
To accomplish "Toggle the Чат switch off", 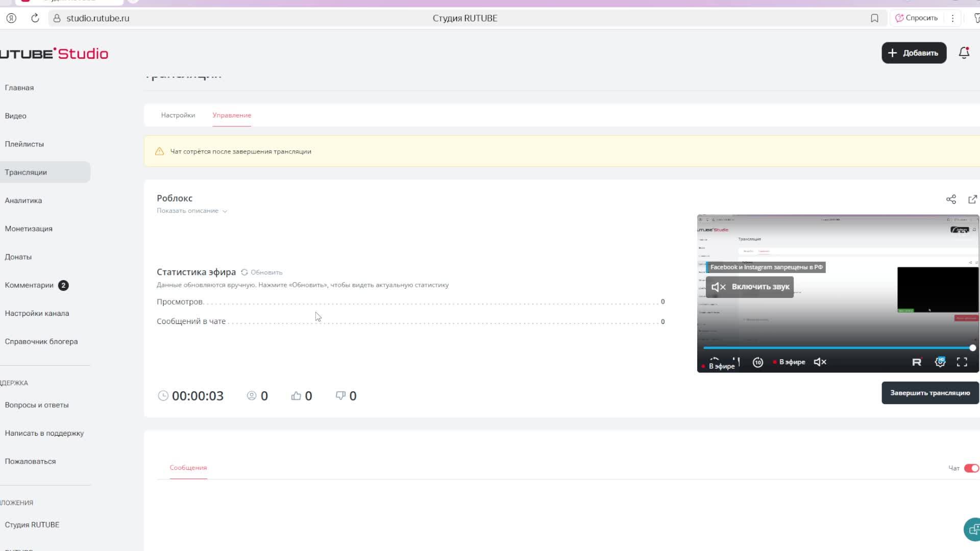I will (971, 468).
